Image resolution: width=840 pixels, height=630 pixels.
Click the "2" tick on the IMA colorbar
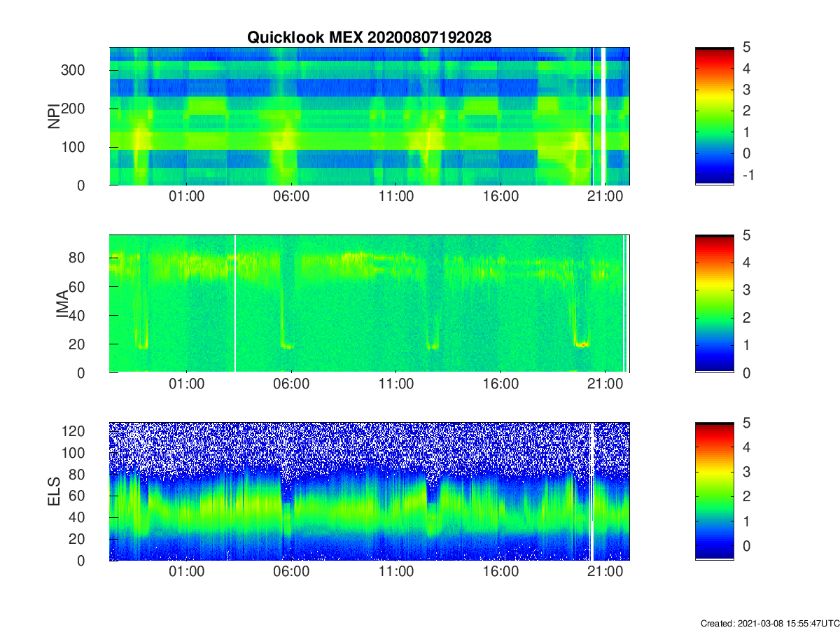(x=747, y=318)
